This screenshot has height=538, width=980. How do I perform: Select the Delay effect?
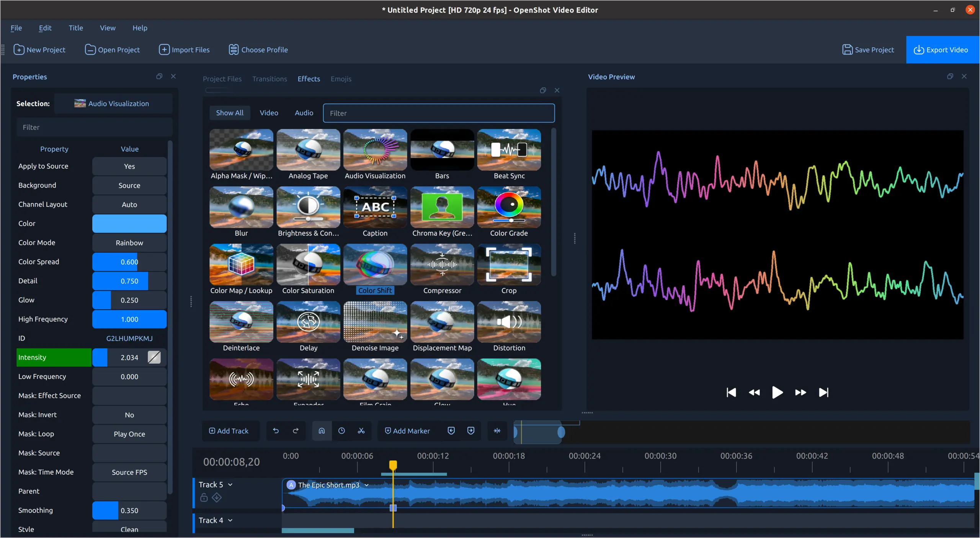point(308,327)
